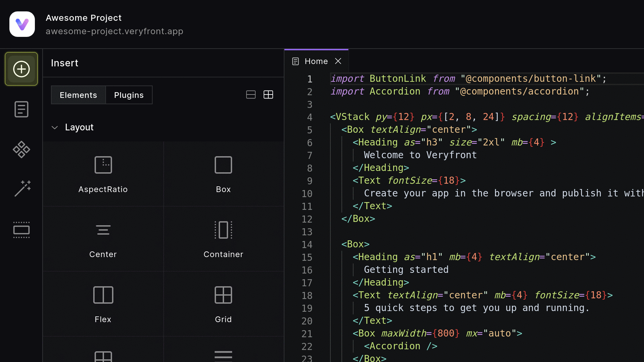Click line number 22 in gutter
Screen dimensions: 644x362
point(307,347)
